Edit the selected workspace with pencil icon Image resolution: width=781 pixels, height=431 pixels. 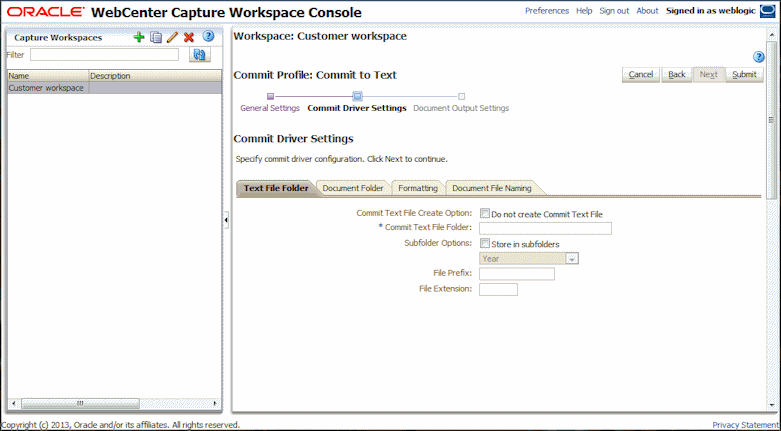click(172, 37)
